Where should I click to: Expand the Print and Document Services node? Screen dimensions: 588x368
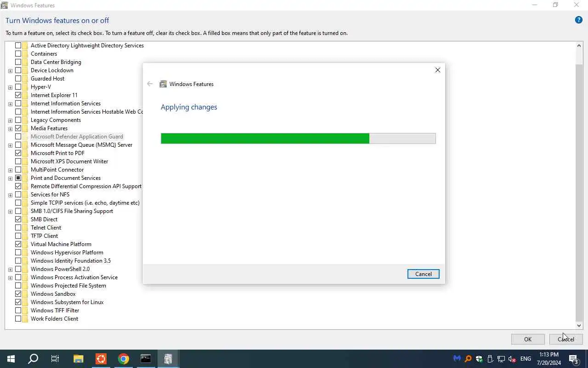[x=10, y=178]
